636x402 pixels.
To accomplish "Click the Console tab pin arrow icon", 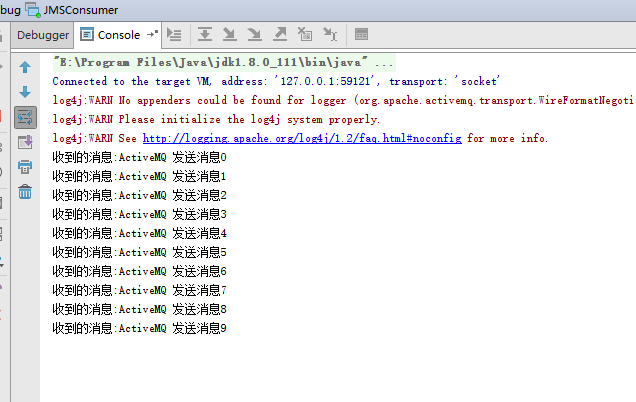I will tap(153, 34).
